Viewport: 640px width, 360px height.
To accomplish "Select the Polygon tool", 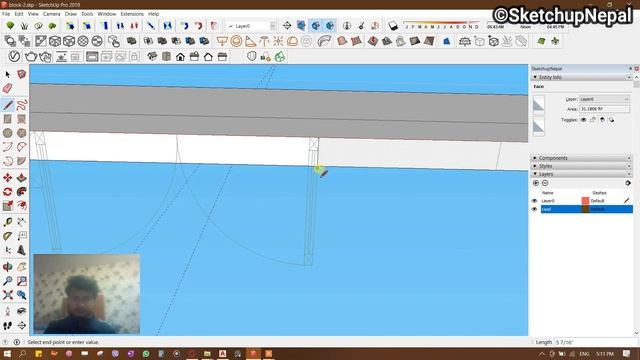I will 22,133.
